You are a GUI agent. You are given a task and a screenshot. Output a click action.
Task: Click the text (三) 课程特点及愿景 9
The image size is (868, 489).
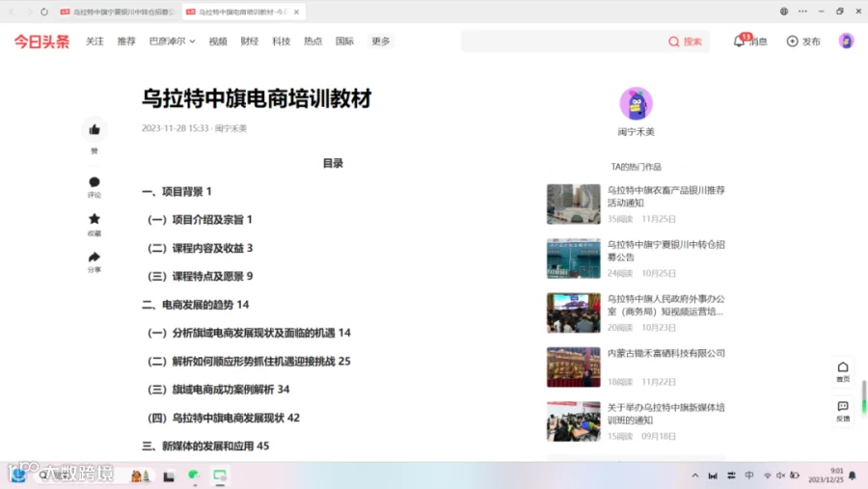[x=200, y=277]
